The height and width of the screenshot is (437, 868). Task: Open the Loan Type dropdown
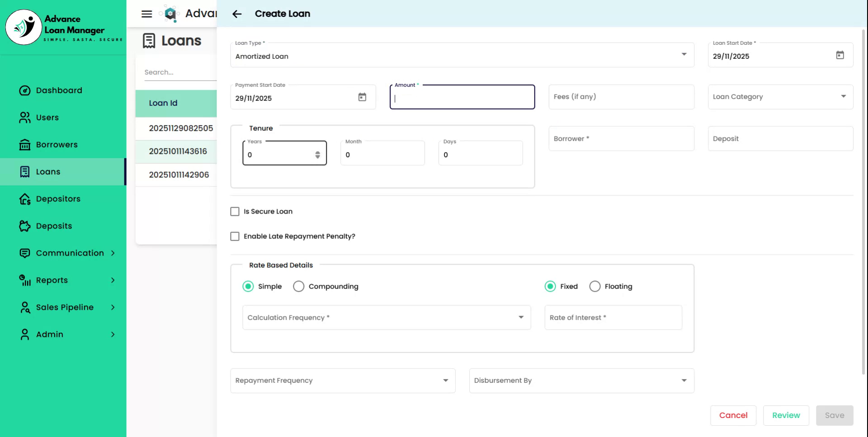(462, 56)
